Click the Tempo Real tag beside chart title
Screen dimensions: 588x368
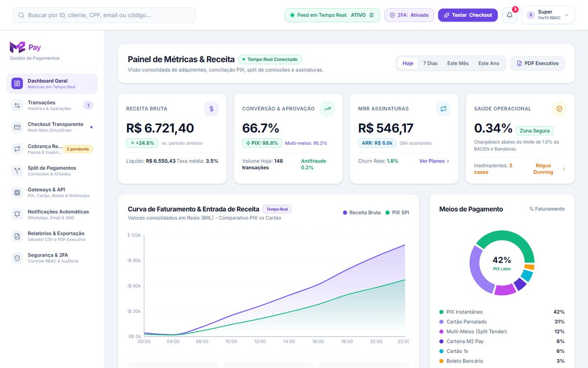point(277,209)
